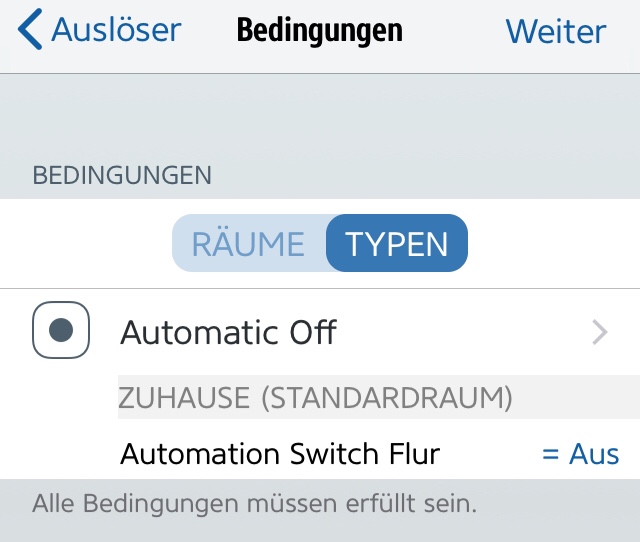Click the Automatic Off switch icon
This screenshot has width=640, height=542.
click(x=61, y=330)
